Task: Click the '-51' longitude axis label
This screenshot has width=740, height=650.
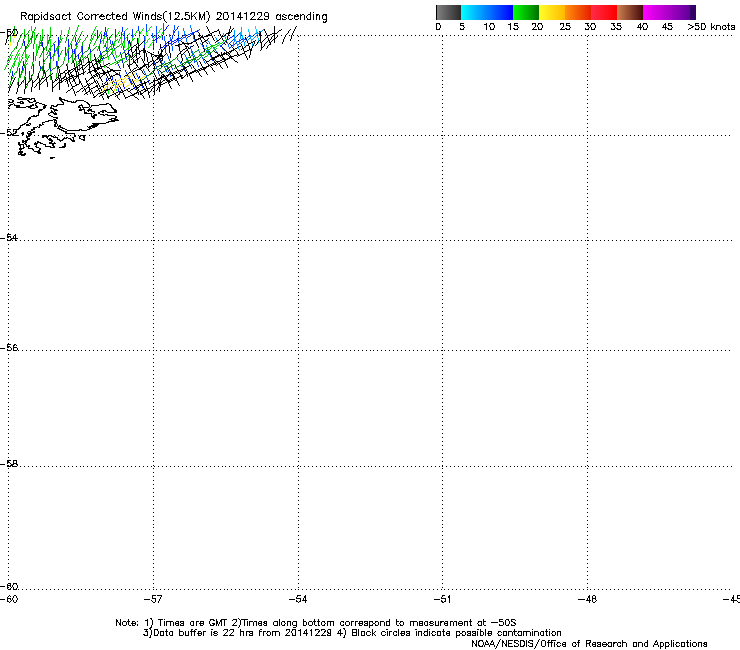Action: click(x=443, y=599)
